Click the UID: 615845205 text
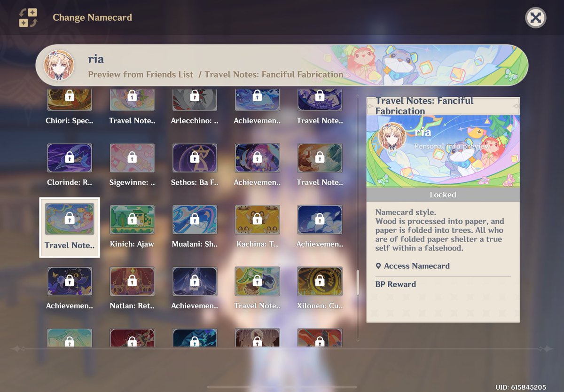Screen dimensions: 564x392 [x=521, y=387]
